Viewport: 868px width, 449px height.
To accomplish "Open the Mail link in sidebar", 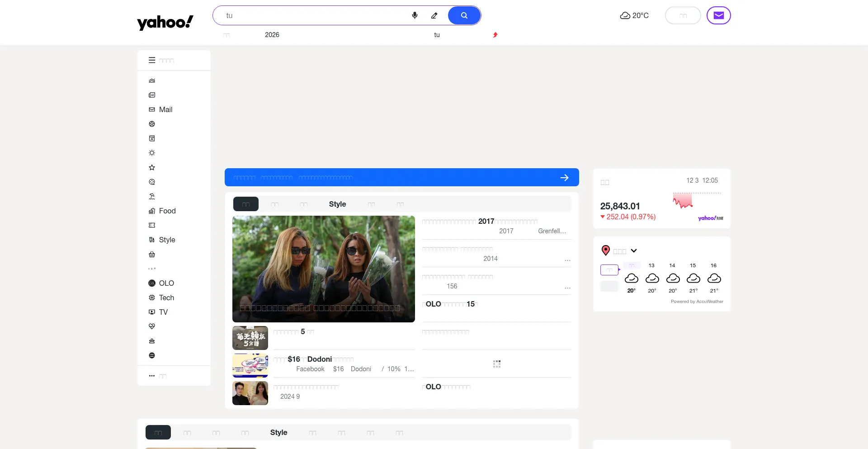I will (165, 109).
